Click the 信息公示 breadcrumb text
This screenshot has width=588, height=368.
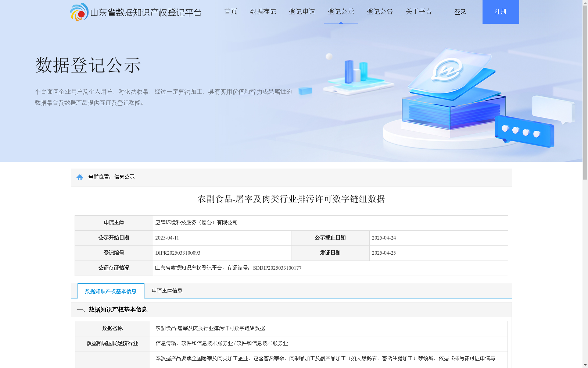[x=125, y=177]
